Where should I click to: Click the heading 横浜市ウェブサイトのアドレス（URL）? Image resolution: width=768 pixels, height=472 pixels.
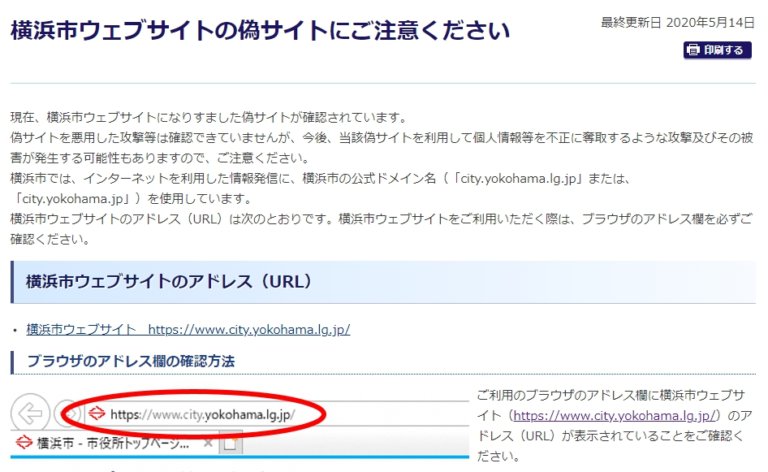(168, 282)
